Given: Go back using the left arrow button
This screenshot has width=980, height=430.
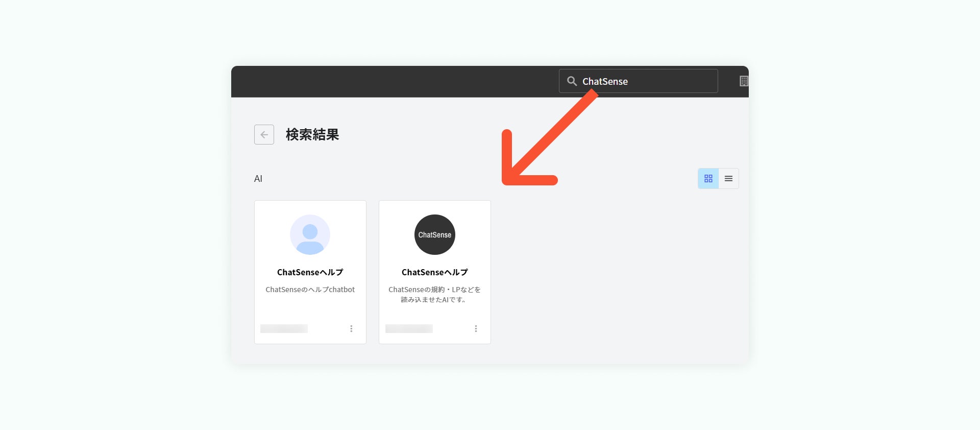Looking at the screenshot, I should 264,135.
